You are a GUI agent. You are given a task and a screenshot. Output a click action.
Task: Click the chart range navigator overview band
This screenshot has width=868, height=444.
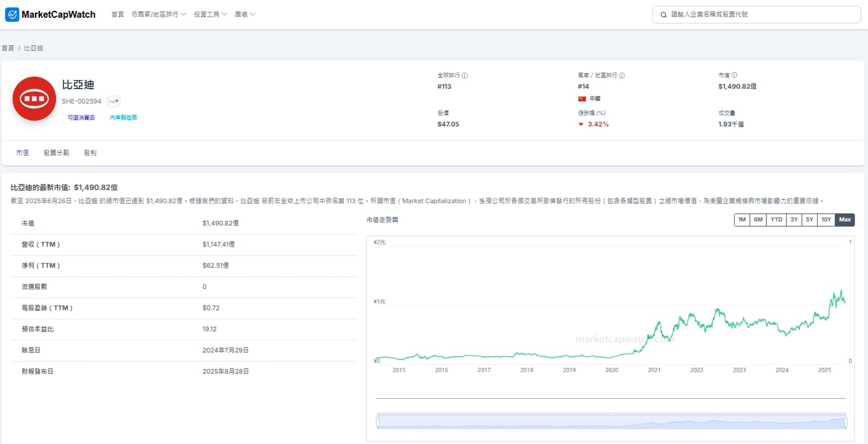pyautogui.click(x=612, y=422)
